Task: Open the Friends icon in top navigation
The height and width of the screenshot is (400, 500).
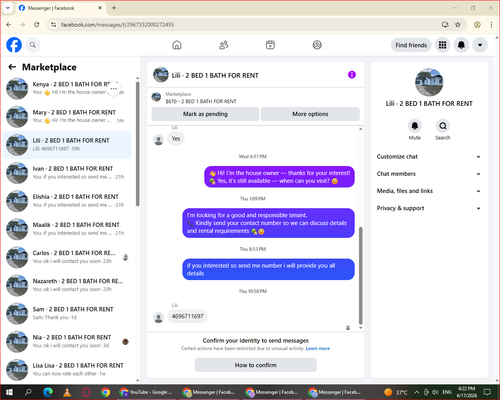Action: [223, 45]
